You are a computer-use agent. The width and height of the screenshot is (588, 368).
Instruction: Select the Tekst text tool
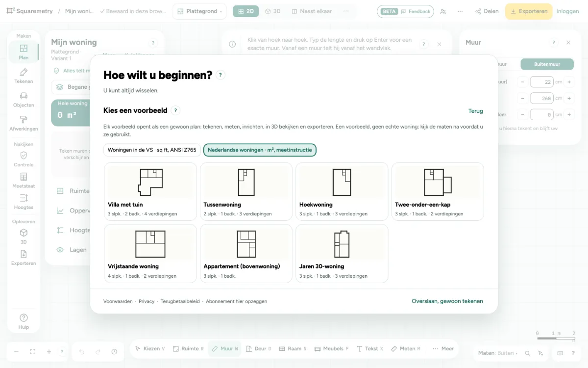click(370, 349)
